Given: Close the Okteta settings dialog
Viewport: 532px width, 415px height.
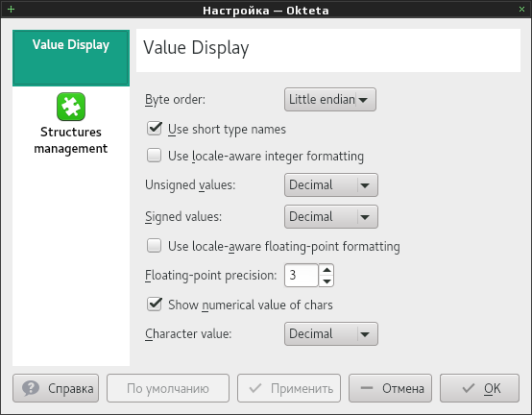Looking at the screenshot, I should [x=521, y=10].
